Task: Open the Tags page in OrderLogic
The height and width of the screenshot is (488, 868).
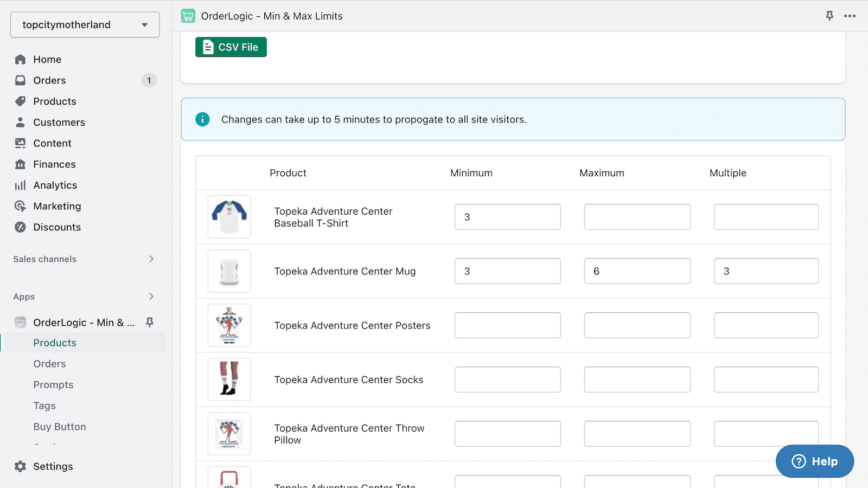Action: click(x=44, y=405)
